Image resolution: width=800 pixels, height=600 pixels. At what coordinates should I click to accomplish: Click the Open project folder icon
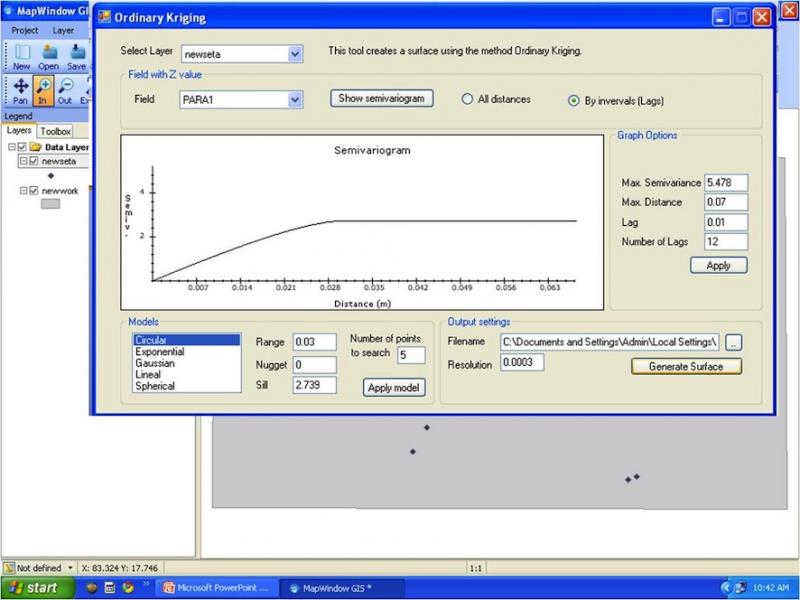pyautogui.click(x=49, y=55)
